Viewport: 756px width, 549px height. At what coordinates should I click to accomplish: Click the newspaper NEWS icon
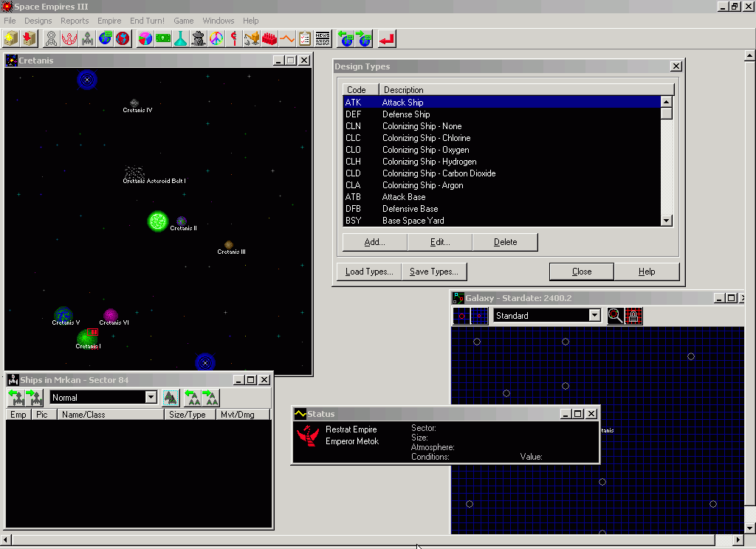click(x=323, y=38)
